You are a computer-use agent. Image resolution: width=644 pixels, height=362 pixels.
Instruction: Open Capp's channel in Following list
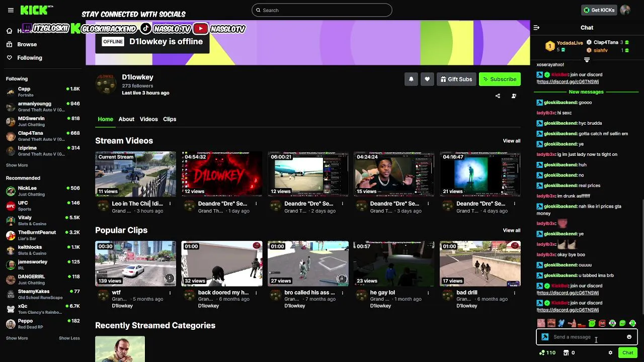click(43, 92)
